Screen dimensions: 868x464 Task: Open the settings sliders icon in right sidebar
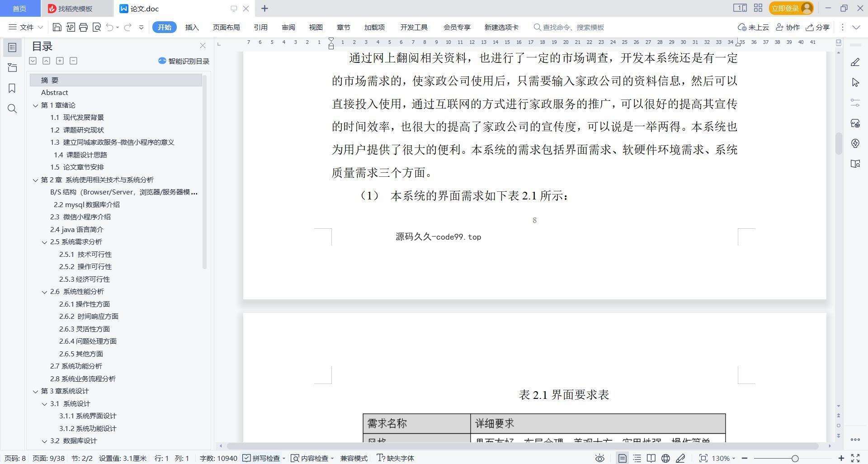[x=855, y=103]
